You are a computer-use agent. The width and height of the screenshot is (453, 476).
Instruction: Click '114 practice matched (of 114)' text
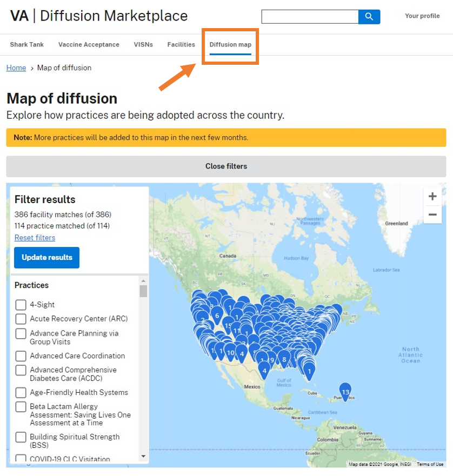pyautogui.click(x=62, y=226)
